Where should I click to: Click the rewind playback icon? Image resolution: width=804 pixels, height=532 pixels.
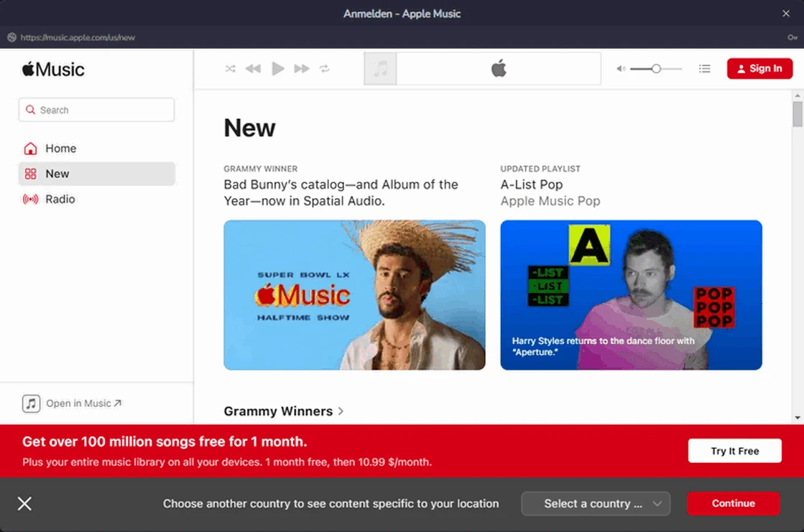[253, 68]
